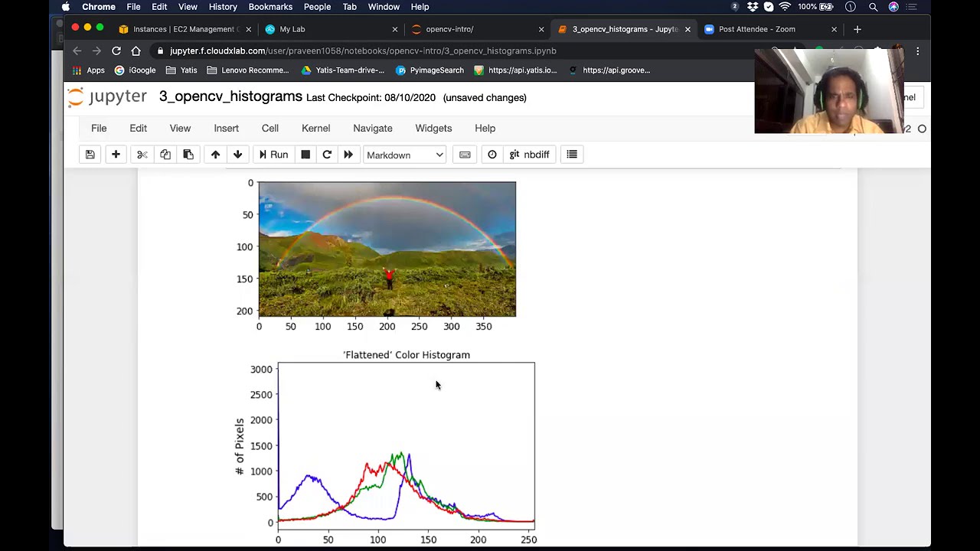Image resolution: width=980 pixels, height=551 pixels.
Task: Go back to the previous page
Action: (x=77, y=51)
